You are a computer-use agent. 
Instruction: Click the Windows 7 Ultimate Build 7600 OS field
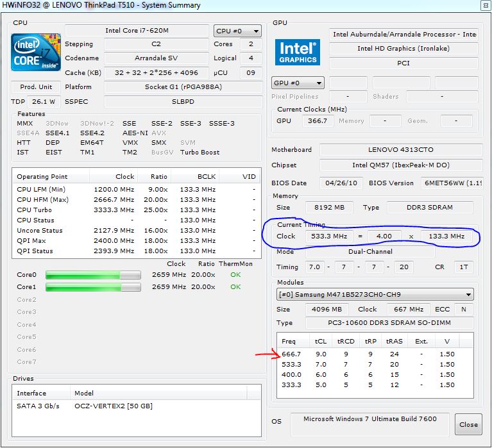pos(370,425)
